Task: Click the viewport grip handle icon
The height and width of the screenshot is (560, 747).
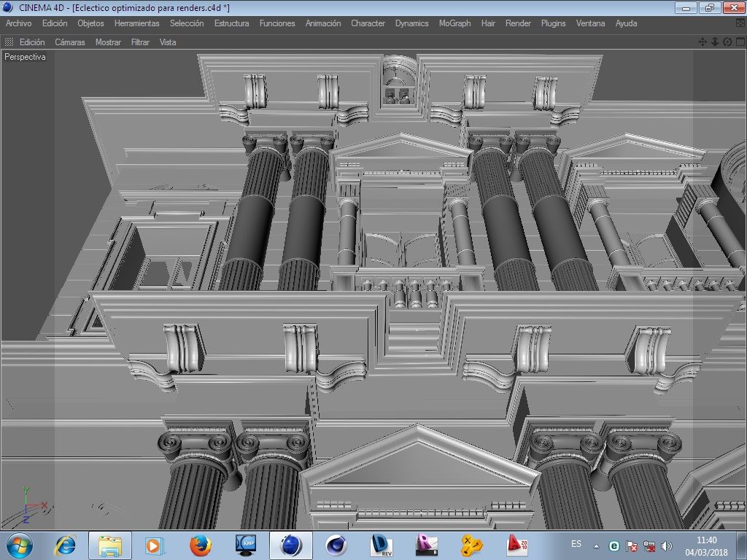Action: click(x=9, y=42)
